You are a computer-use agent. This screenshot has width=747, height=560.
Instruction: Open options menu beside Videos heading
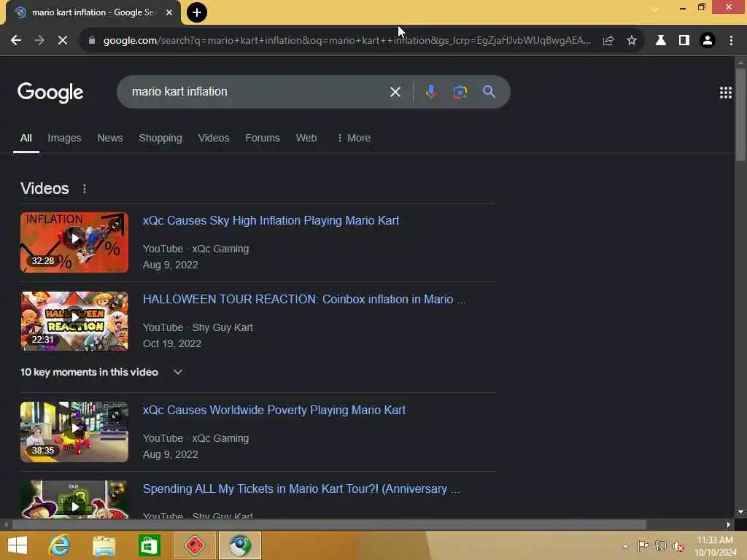[x=85, y=189]
